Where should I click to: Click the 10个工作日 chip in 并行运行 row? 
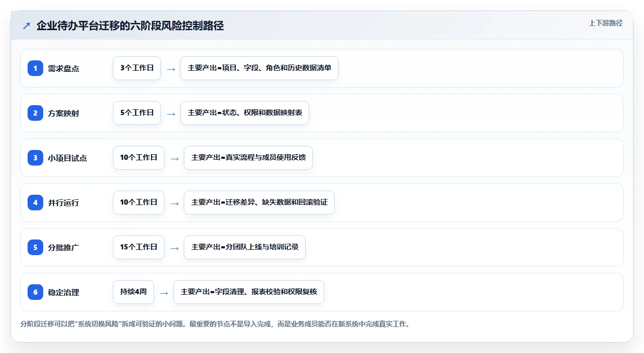click(138, 203)
